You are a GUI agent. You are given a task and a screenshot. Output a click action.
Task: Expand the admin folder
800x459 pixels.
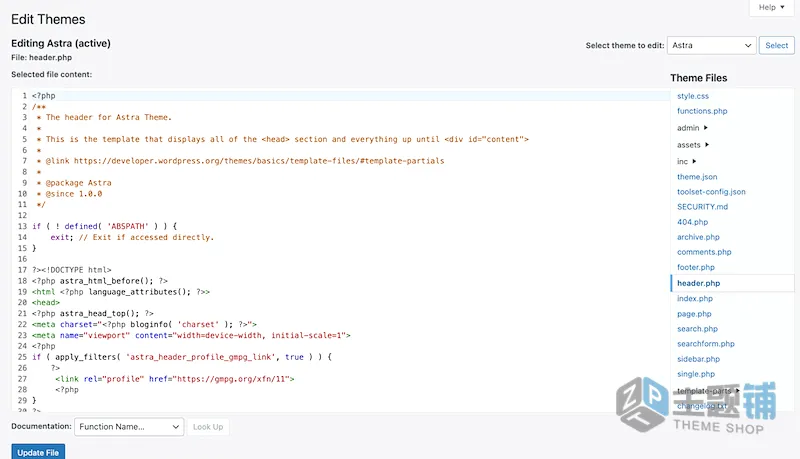(692, 128)
